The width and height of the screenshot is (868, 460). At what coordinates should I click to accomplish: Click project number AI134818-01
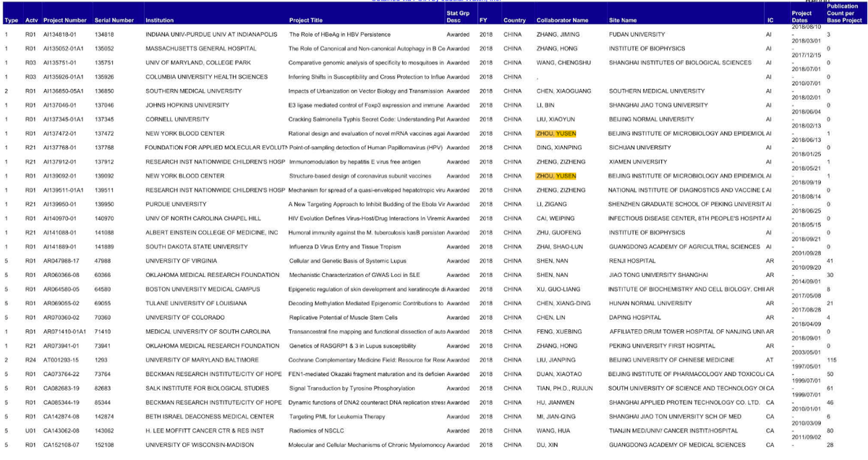click(x=63, y=35)
